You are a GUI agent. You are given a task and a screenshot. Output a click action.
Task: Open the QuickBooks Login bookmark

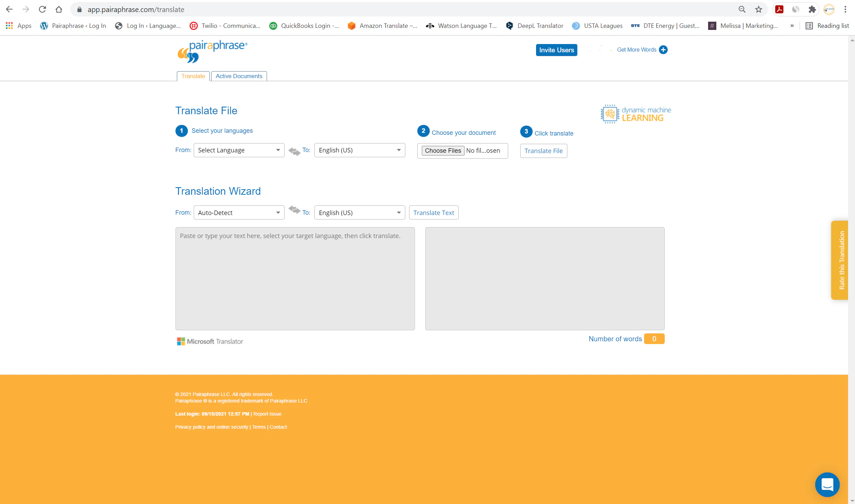(x=304, y=26)
